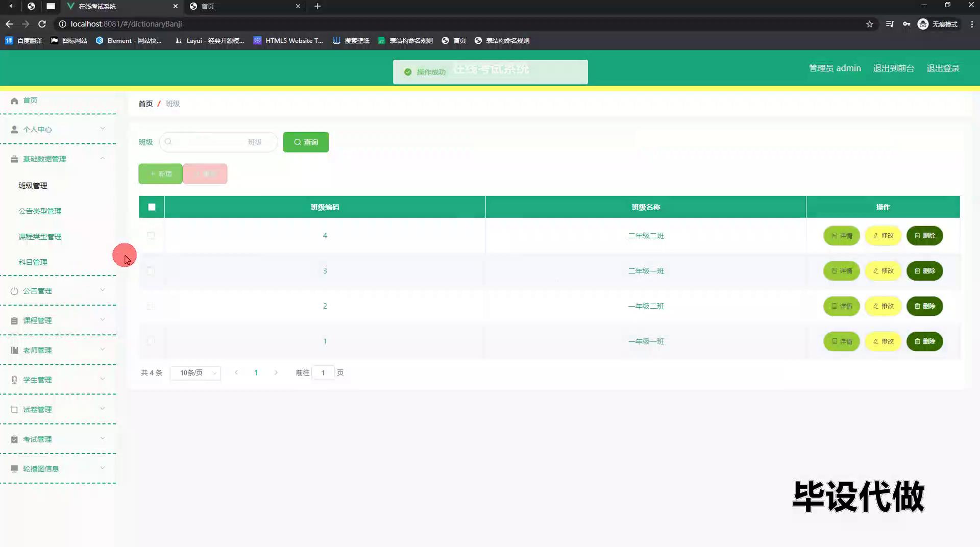980x547 pixels.
Task: Click the 轮播图信息 monitor icon
Action: 14,469
